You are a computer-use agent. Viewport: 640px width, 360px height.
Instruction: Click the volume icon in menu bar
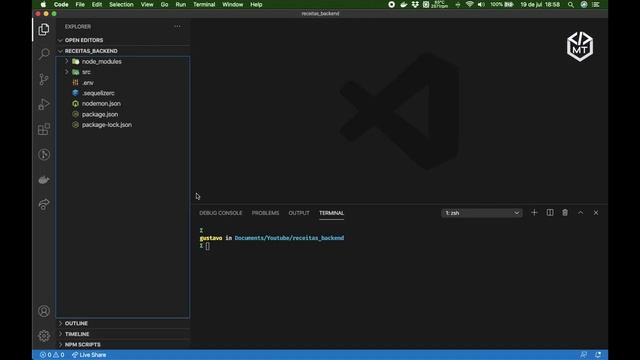point(481,4)
